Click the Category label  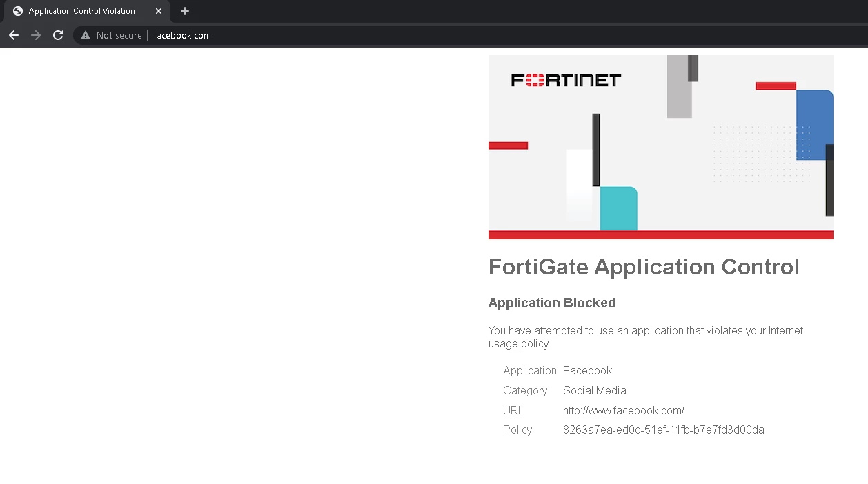coord(525,390)
